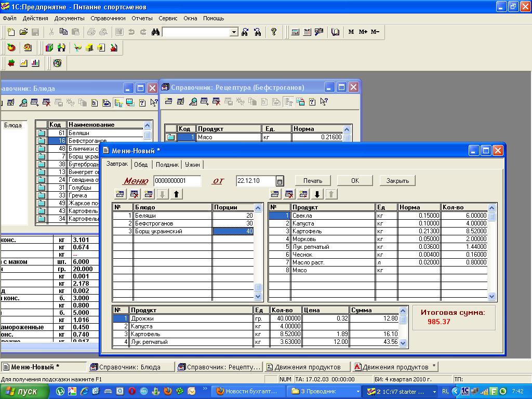
Task: Click the line chart icon in third toolbar row
Action: click(x=23, y=63)
